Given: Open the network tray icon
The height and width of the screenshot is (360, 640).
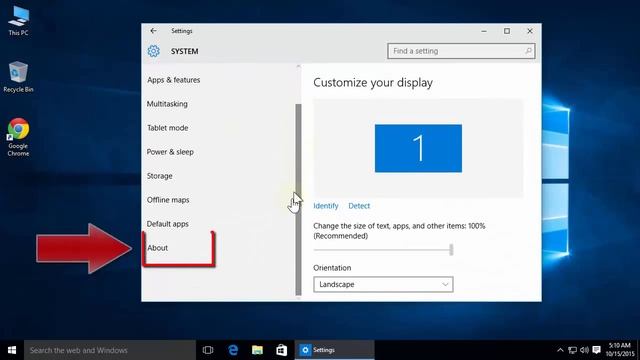Looking at the screenshot, I should tap(572, 350).
